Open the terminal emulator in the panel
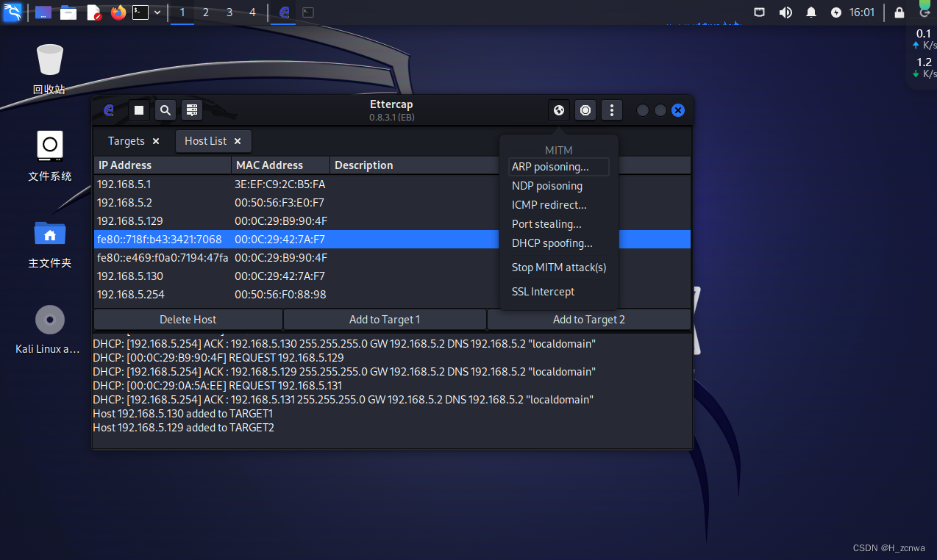 140,12
